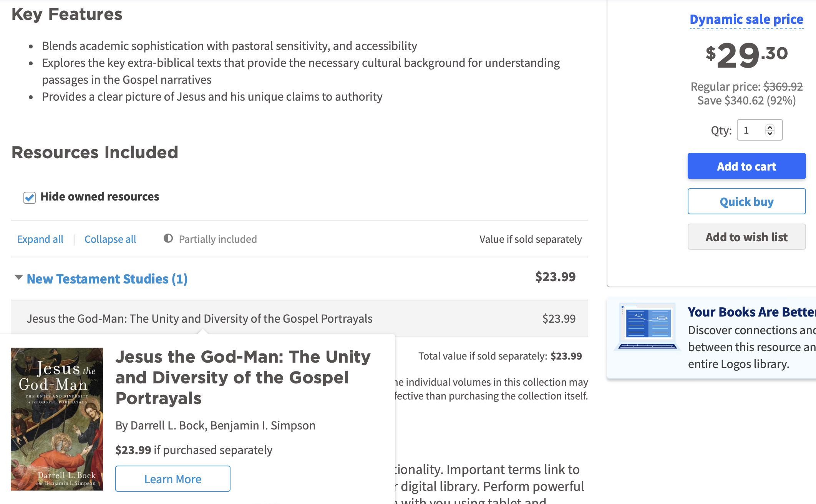This screenshot has height=504, width=816.
Task: Click the Partially included half-circle icon
Action: (x=168, y=238)
